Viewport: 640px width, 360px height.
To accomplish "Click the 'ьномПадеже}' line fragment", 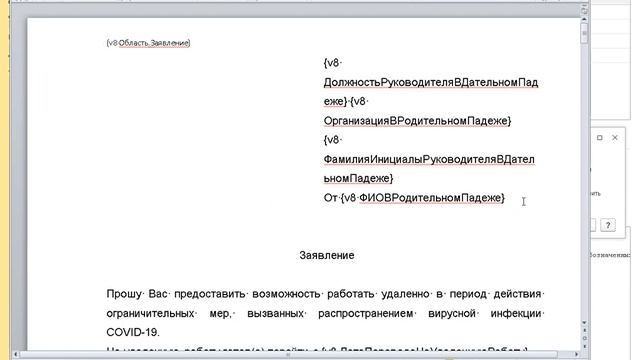I will [x=358, y=178].
